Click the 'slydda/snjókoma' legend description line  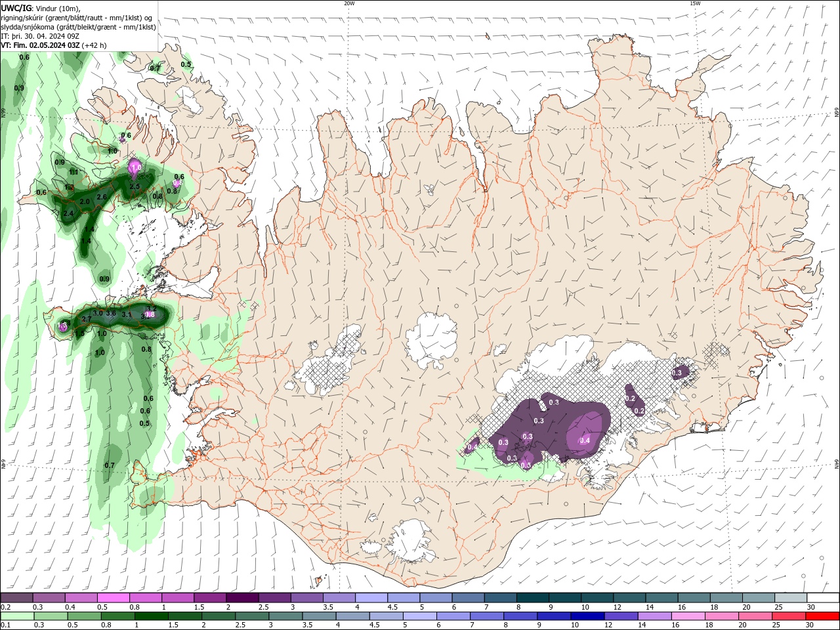pos(79,27)
